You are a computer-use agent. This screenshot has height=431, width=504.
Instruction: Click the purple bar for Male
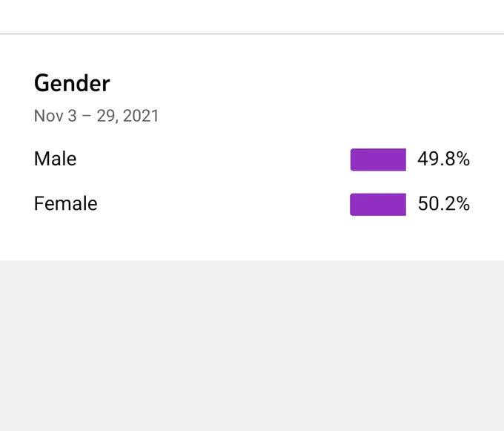point(378,159)
